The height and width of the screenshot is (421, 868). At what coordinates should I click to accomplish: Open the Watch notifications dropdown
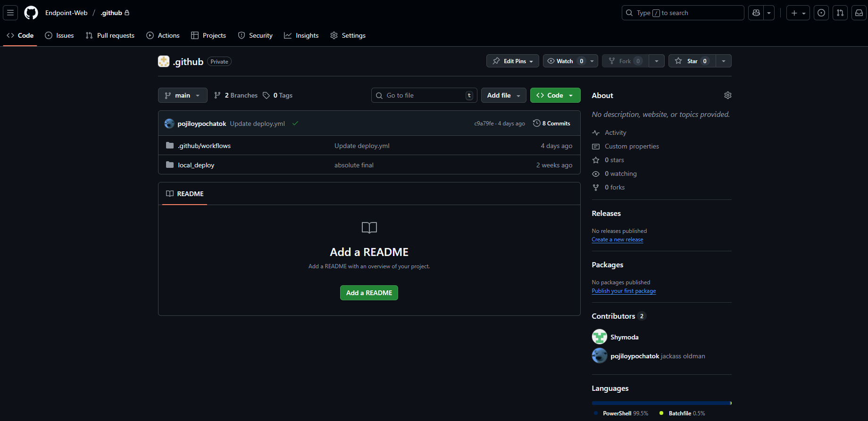(x=571, y=61)
